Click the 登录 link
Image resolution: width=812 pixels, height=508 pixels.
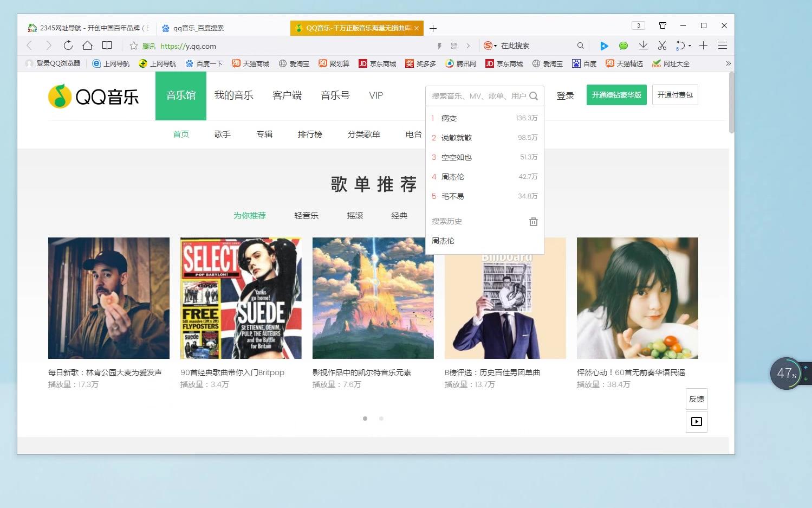click(x=566, y=95)
